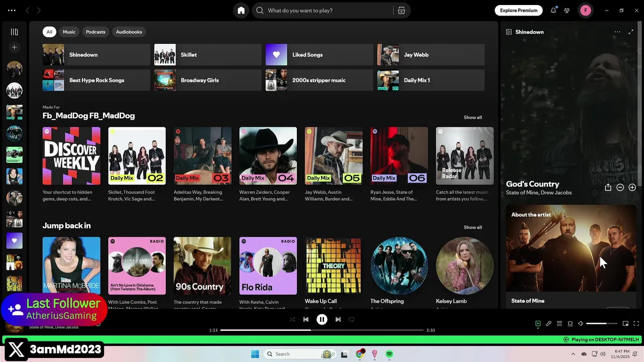644x362 pixels.
Task: Click the God's Country song title
Action: coord(532,184)
